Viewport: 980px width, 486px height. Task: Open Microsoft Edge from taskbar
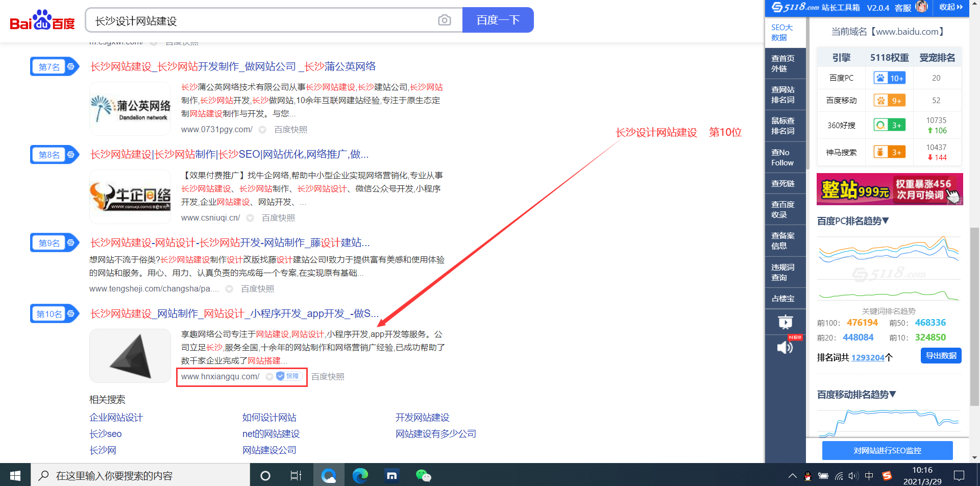pyautogui.click(x=360, y=476)
